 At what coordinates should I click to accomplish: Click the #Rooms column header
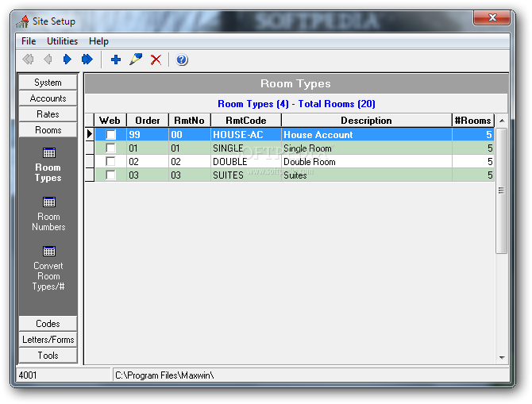coord(473,121)
